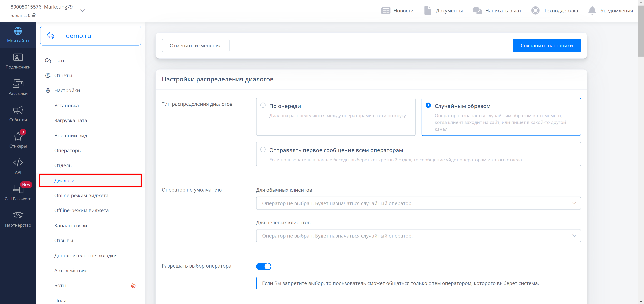The height and width of the screenshot is (304, 644).
Task: Toggle 'Разрешать выбор оператора' switch
Action: click(264, 266)
